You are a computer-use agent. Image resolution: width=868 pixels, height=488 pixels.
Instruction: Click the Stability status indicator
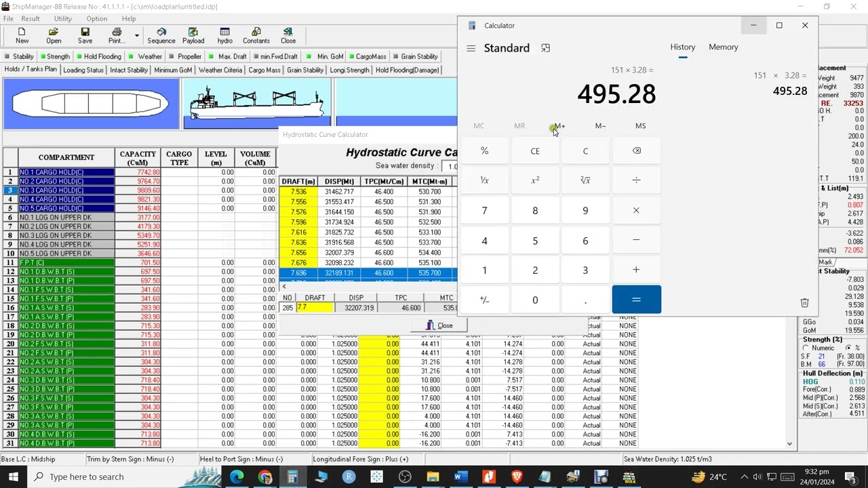click(19, 56)
